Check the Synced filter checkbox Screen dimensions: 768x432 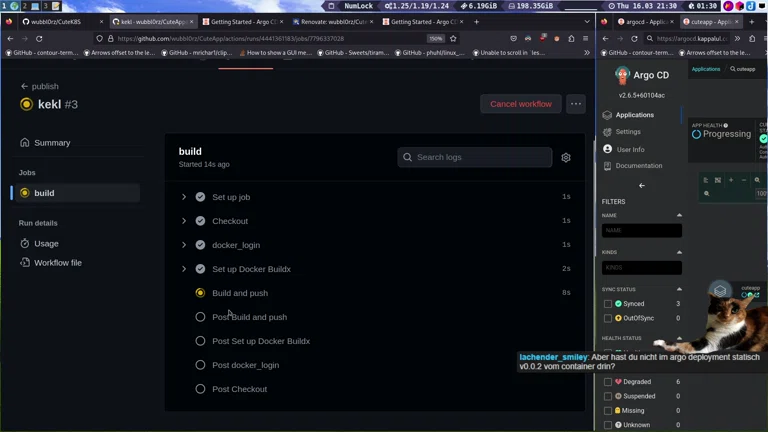click(608, 304)
